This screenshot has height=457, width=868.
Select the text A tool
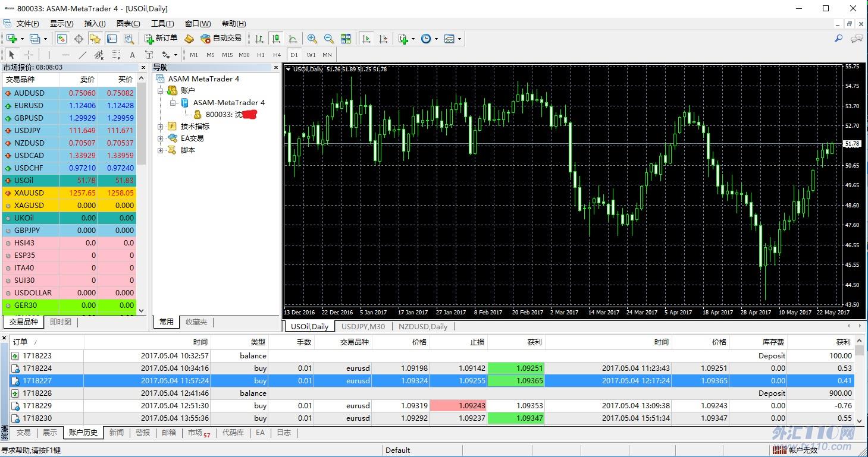[x=133, y=55]
